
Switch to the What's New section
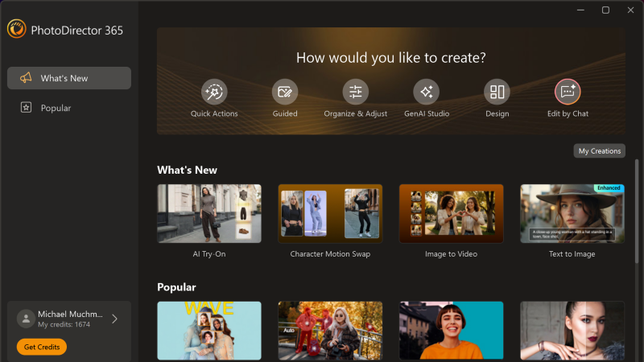(x=69, y=78)
